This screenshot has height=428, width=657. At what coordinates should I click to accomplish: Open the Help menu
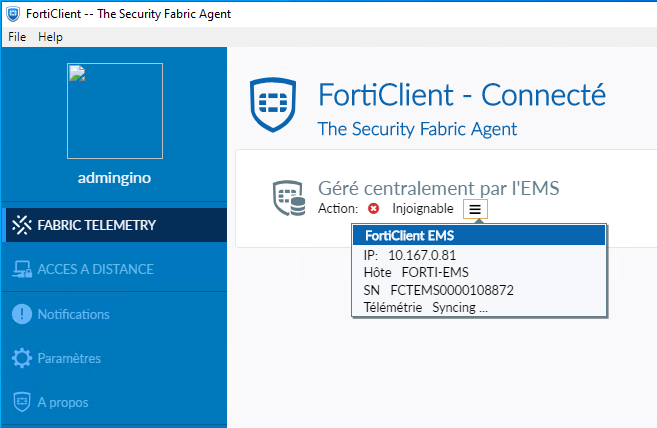(x=50, y=37)
